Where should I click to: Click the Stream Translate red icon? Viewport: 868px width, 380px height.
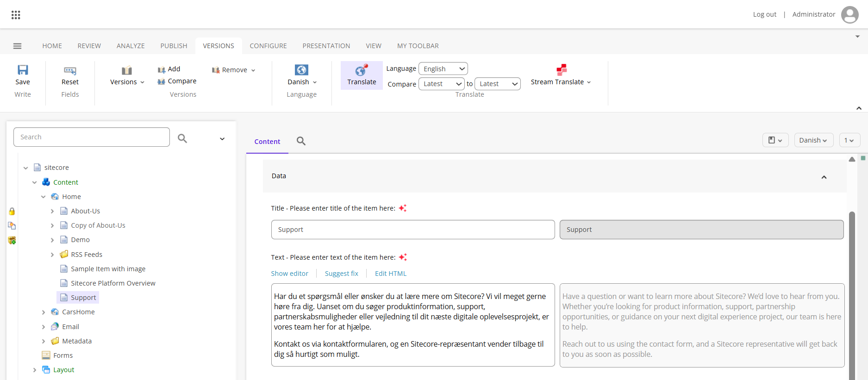click(562, 70)
